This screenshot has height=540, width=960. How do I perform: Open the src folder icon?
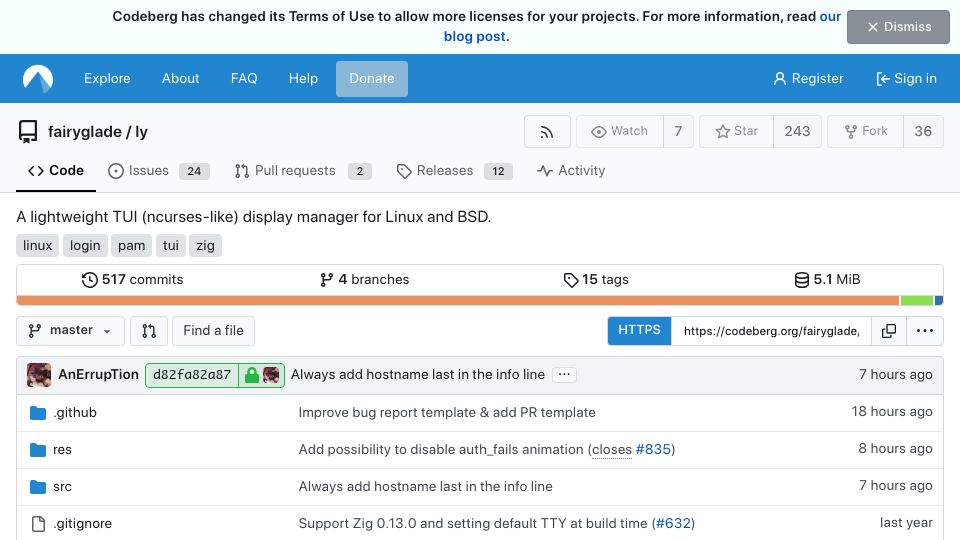(x=38, y=487)
